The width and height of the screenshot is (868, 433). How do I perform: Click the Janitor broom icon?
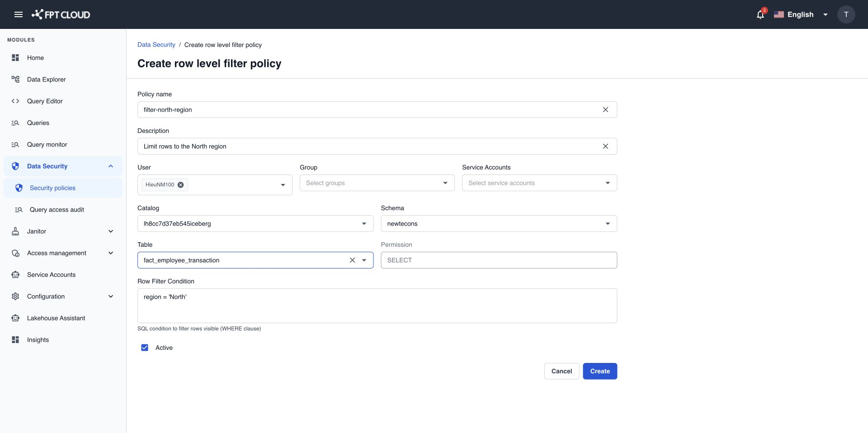pos(15,231)
